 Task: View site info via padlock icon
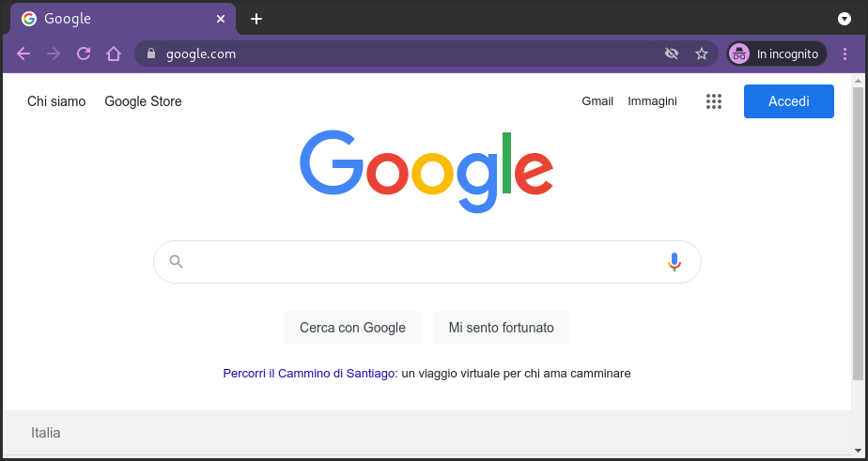click(x=151, y=54)
